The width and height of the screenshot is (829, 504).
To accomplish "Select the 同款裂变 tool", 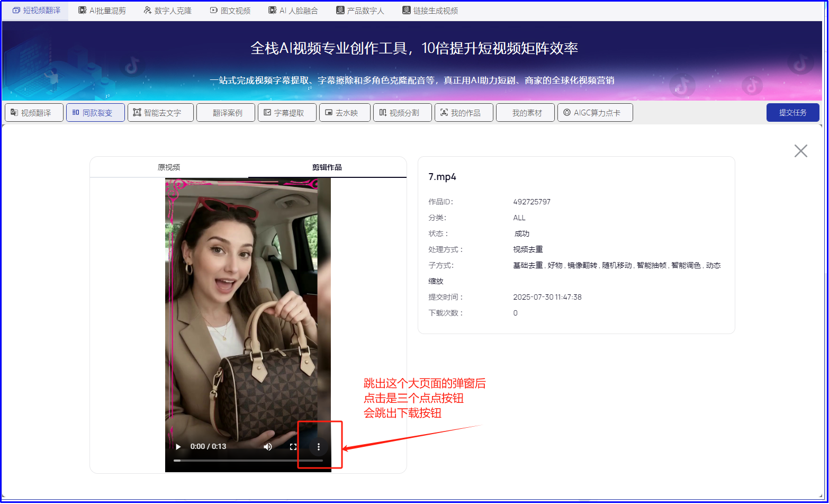I will 96,113.
